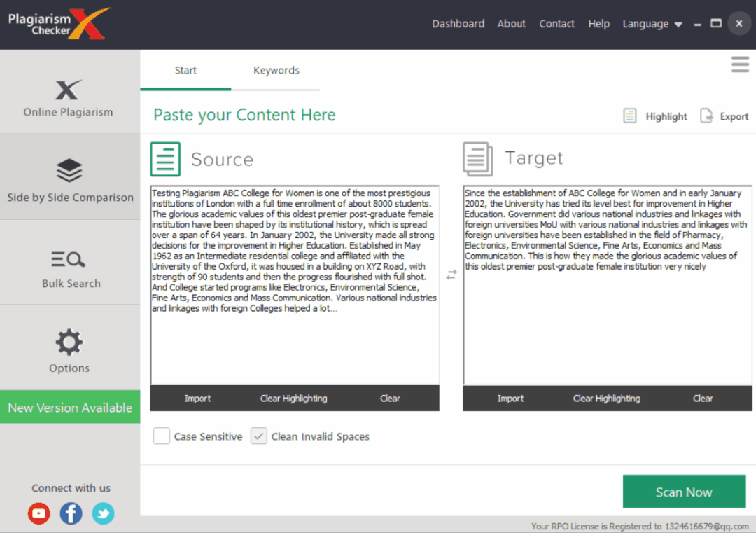Click the green Source document icon
Image resolution: width=756 pixels, height=533 pixels.
pos(165,159)
